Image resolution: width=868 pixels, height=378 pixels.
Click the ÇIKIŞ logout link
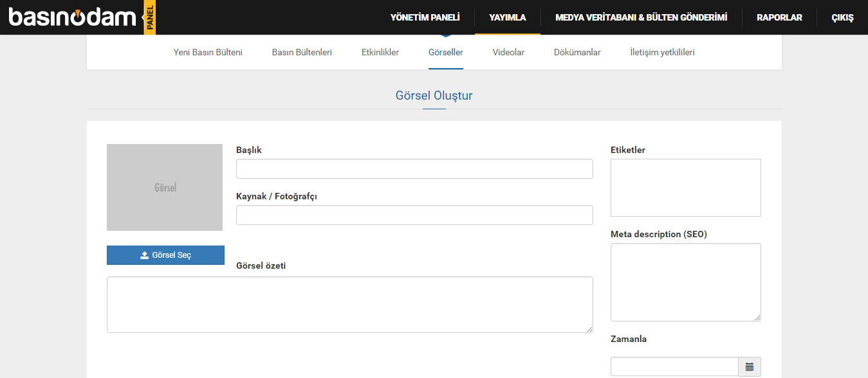pos(843,17)
